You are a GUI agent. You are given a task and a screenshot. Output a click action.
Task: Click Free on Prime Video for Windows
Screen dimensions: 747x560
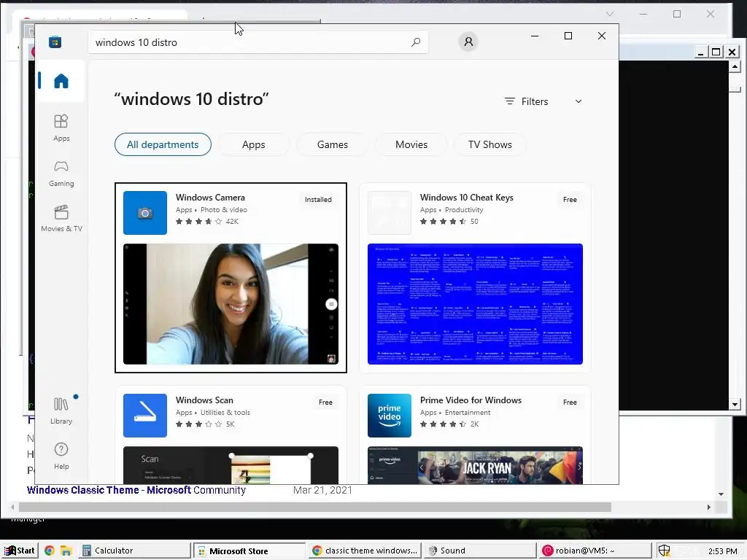pos(570,402)
